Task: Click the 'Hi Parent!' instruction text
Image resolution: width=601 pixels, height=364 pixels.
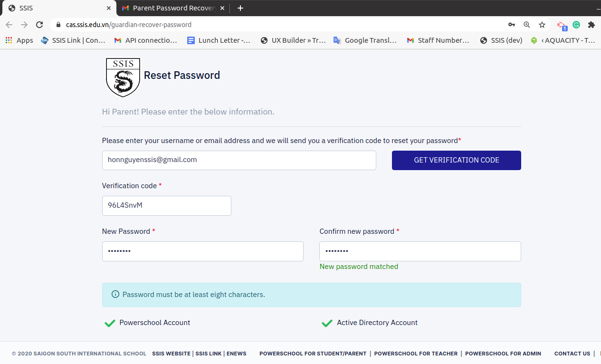Action: pyautogui.click(x=188, y=112)
